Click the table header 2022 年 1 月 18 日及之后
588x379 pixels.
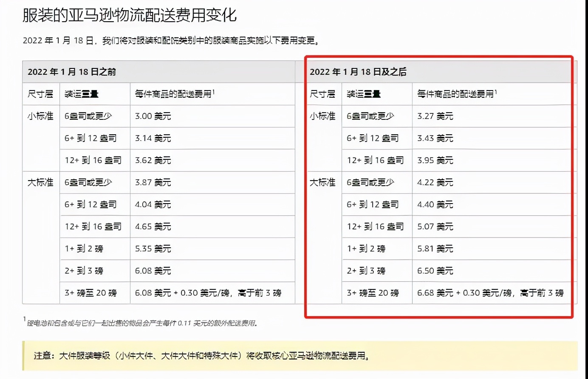358,72
